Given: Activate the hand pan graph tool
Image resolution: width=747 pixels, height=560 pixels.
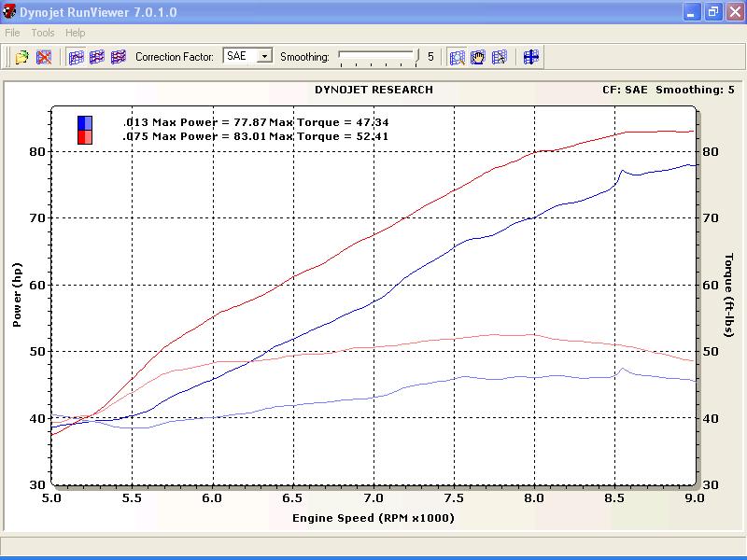Looking at the screenshot, I should click(478, 57).
